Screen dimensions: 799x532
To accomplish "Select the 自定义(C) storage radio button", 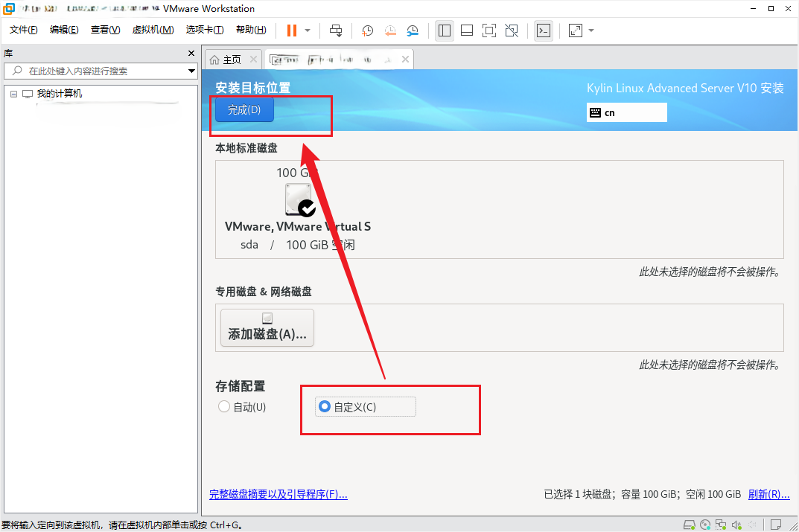I will (325, 407).
